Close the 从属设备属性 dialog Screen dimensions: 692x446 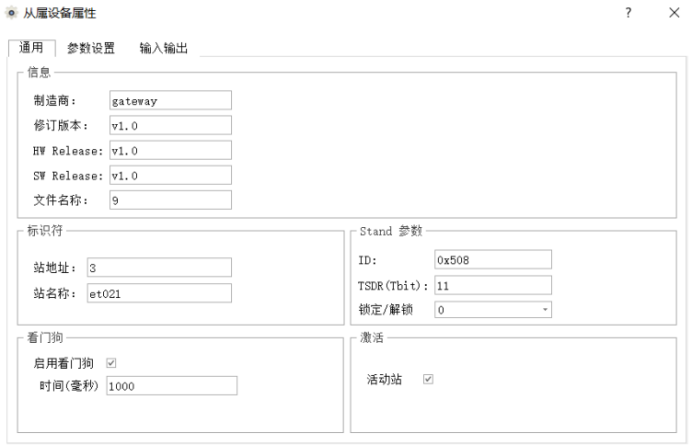point(674,12)
